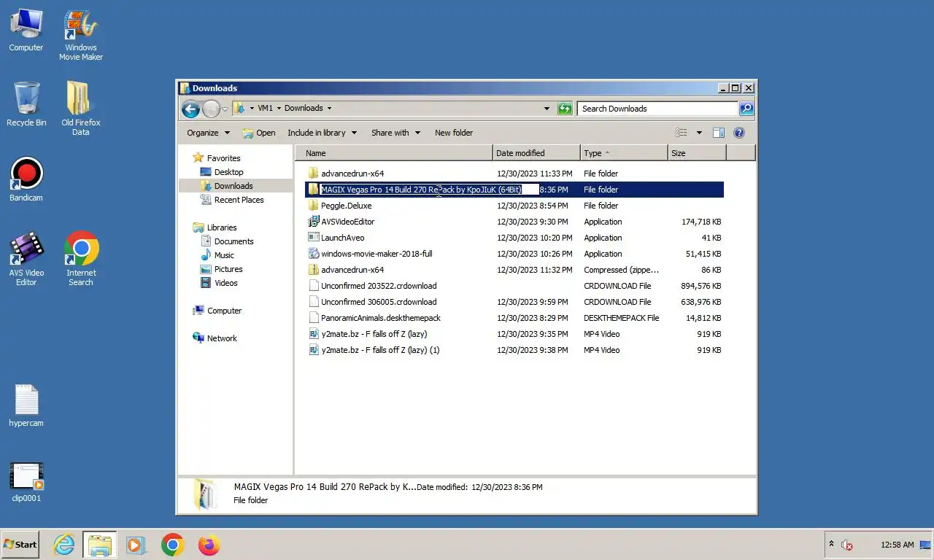Screen dimensions: 934x560
Task: Select the Recycle Bin desktop icon
Action: 26,104
